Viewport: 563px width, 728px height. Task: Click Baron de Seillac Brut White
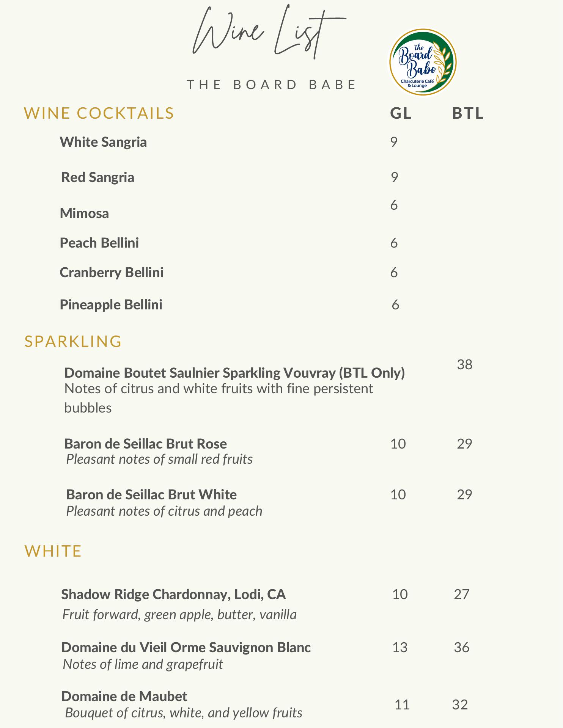point(151,495)
